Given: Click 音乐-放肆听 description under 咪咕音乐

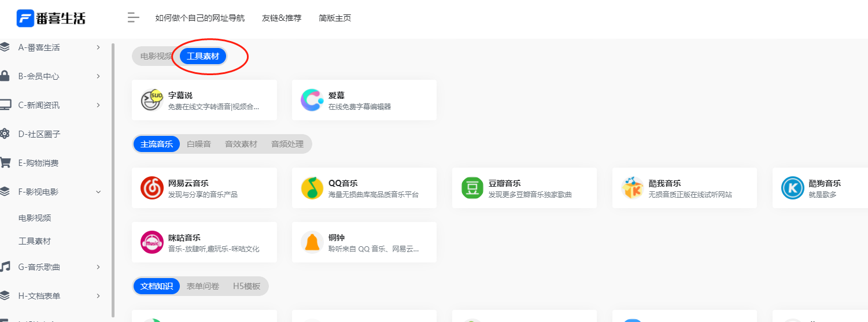Looking at the screenshot, I should click(x=214, y=249).
